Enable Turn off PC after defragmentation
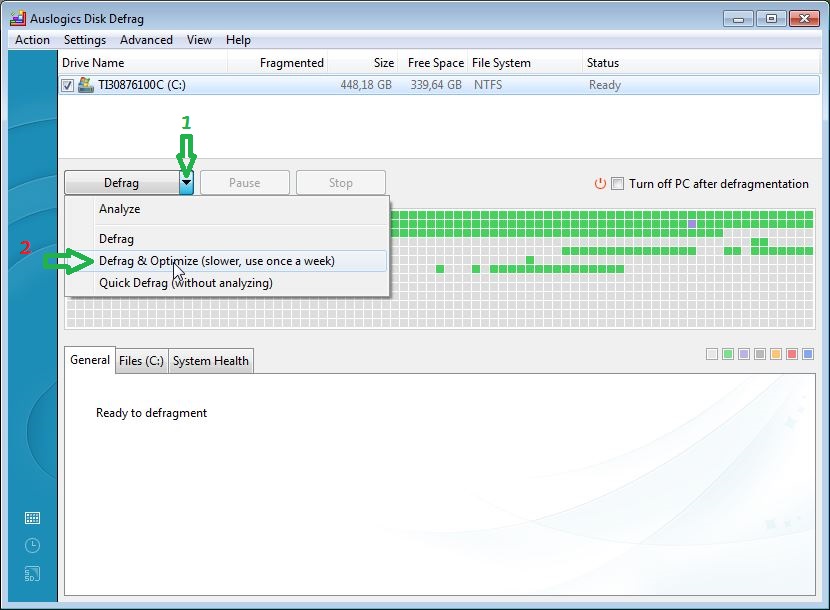Image resolution: width=830 pixels, height=610 pixels. (x=617, y=184)
